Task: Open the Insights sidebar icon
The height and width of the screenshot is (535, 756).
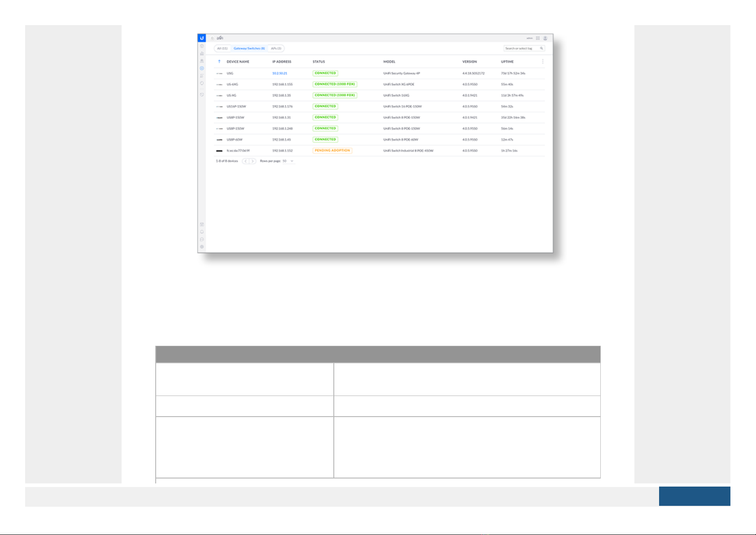Action: [x=202, y=83]
